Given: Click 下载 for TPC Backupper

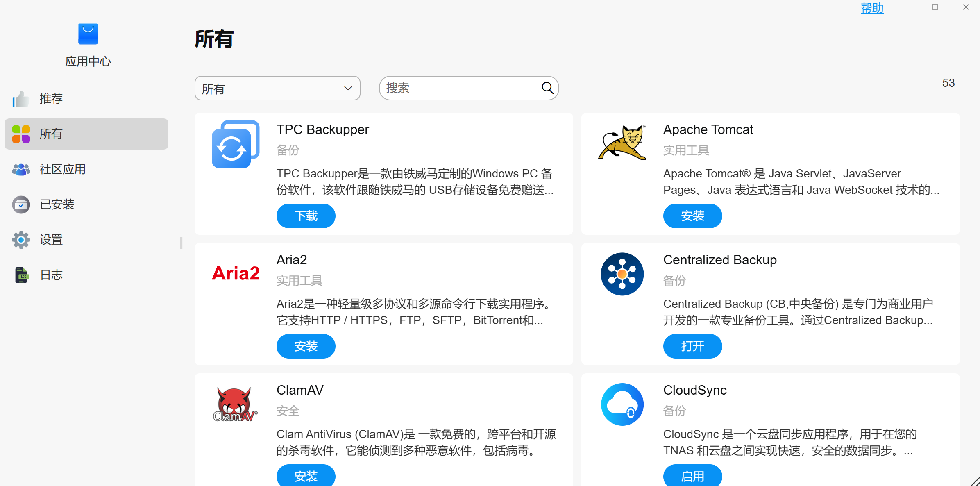Looking at the screenshot, I should click(x=306, y=216).
